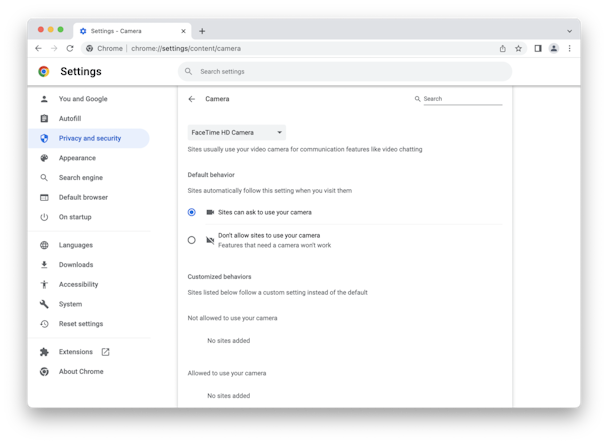The width and height of the screenshot is (608, 444).
Task: Focus the Search settings field
Action: tap(345, 71)
